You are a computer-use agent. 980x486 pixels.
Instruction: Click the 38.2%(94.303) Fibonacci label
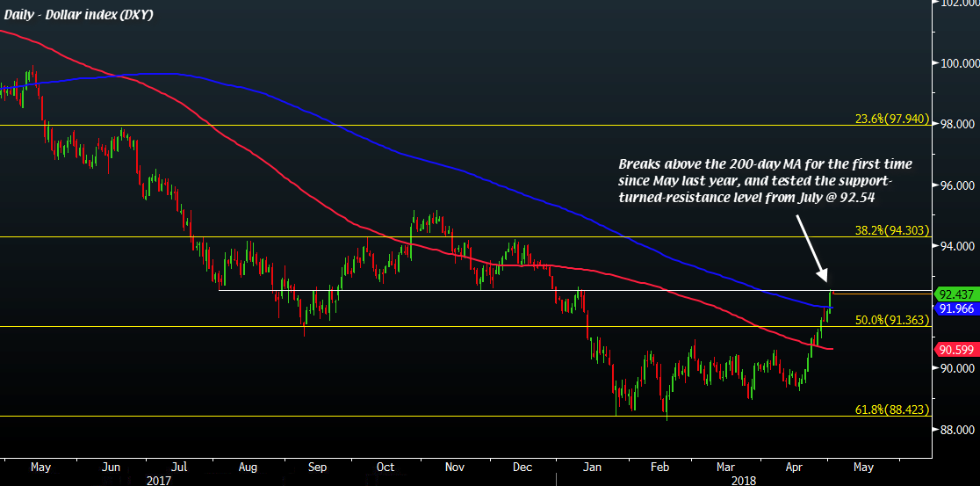point(890,228)
